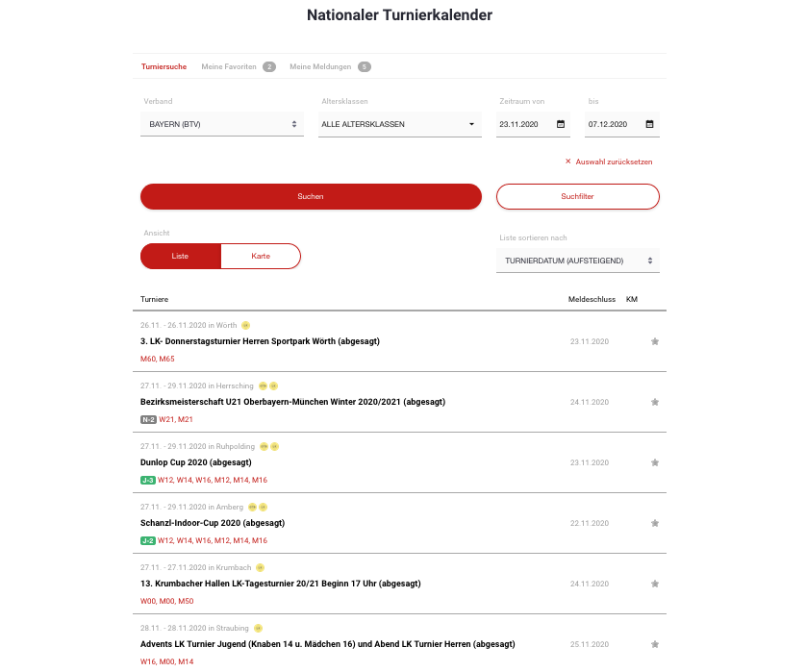Favorite the 13. Krumbacher Hallen LK-Tagesturnier
Viewport: 806px width, 672px height.
[655, 584]
